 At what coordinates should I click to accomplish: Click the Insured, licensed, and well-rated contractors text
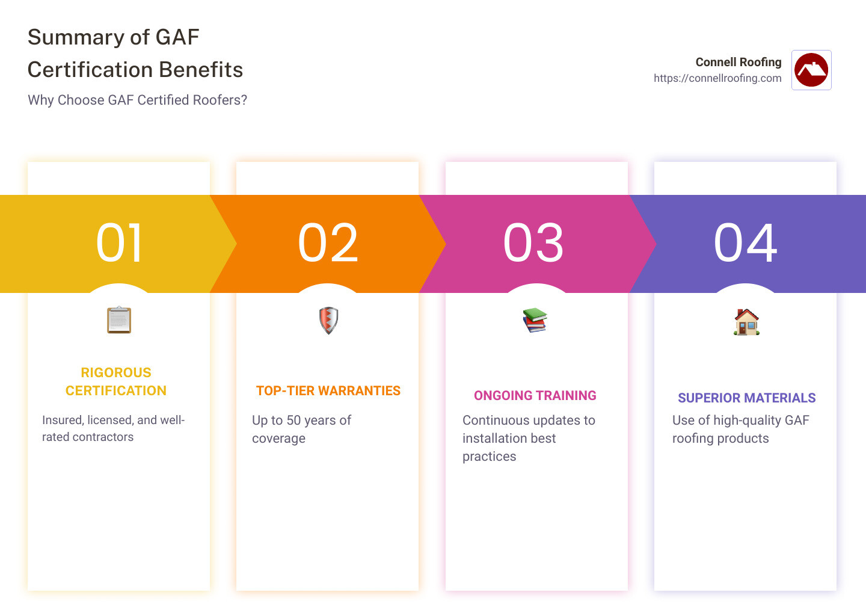pos(114,428)
